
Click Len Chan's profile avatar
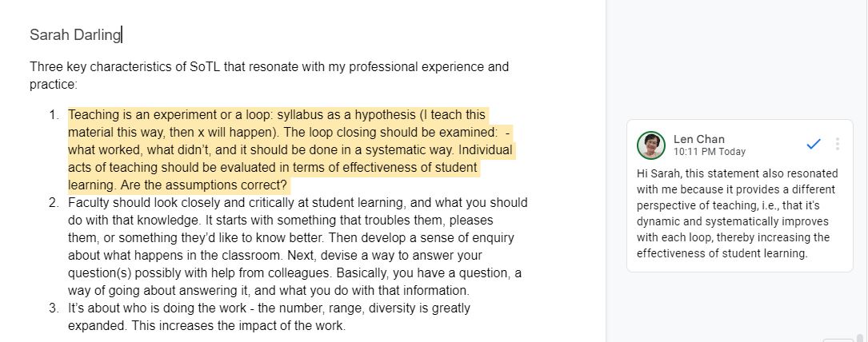pos(651,145)
